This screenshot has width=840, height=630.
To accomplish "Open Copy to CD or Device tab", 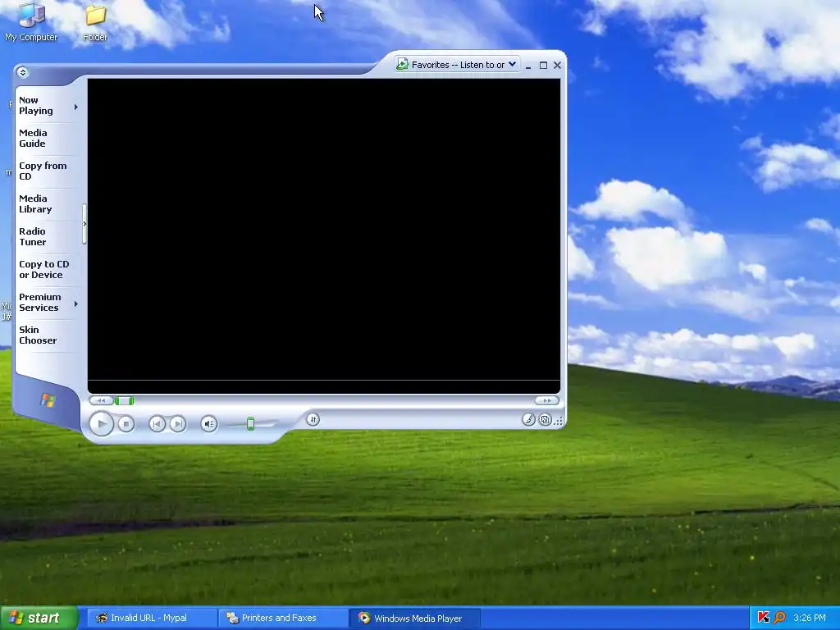I will coord(44,269).
